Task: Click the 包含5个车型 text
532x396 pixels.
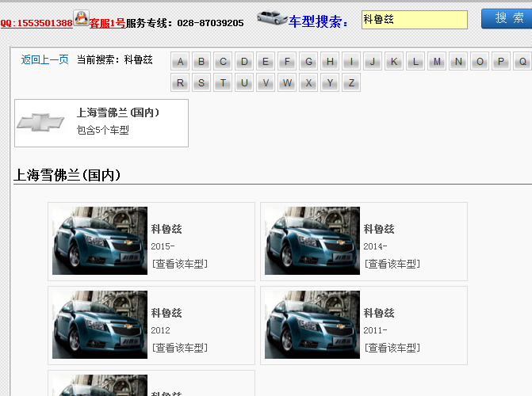Action: (103, 130)
